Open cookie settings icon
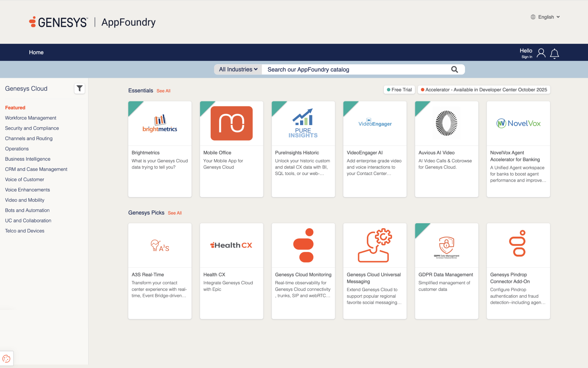The height and width of the screenshot is (368, 588). point(7,359)
